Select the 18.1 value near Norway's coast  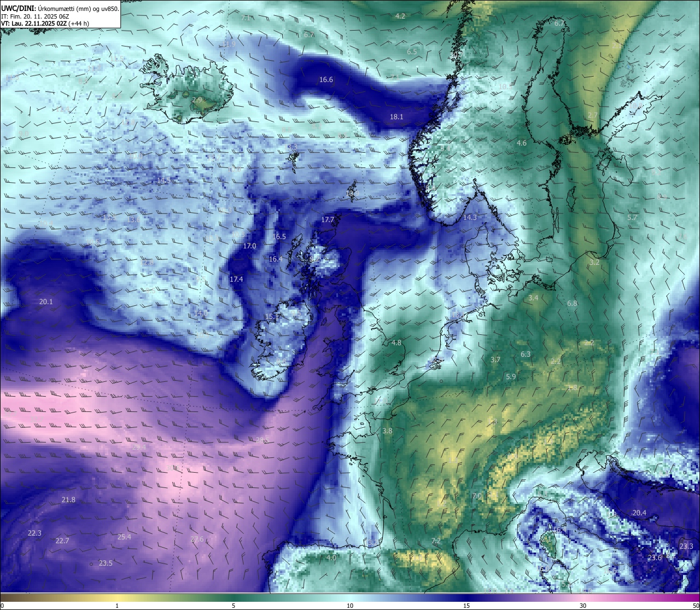pos(396,117)
